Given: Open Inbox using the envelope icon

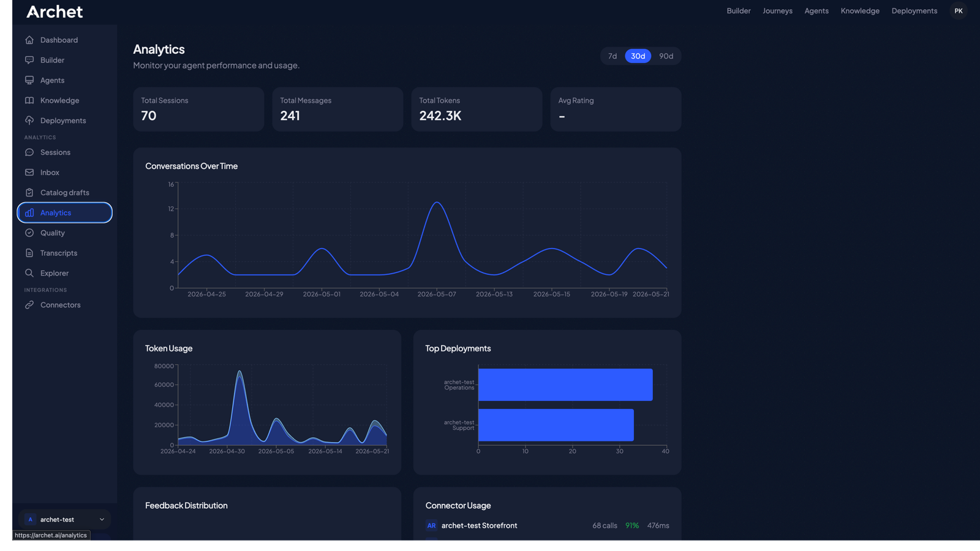Looking at the screenshot, I should click(29, 173).
